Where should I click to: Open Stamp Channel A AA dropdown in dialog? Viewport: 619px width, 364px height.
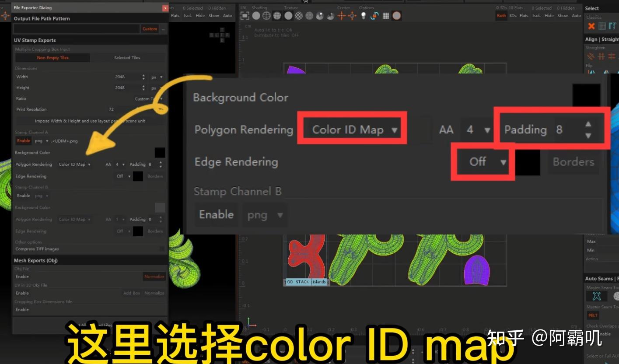tap(119, 164)
